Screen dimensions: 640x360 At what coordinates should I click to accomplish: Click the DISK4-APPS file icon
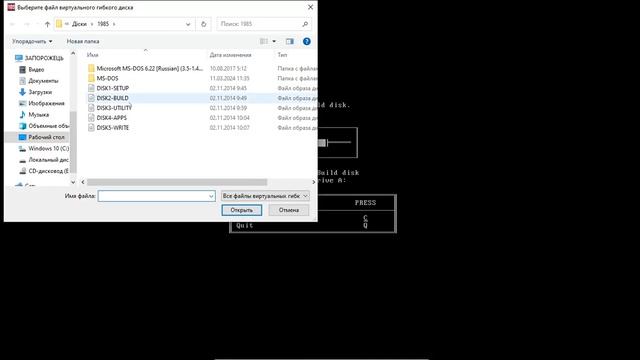pyautogui.click(x=91, y=118)
